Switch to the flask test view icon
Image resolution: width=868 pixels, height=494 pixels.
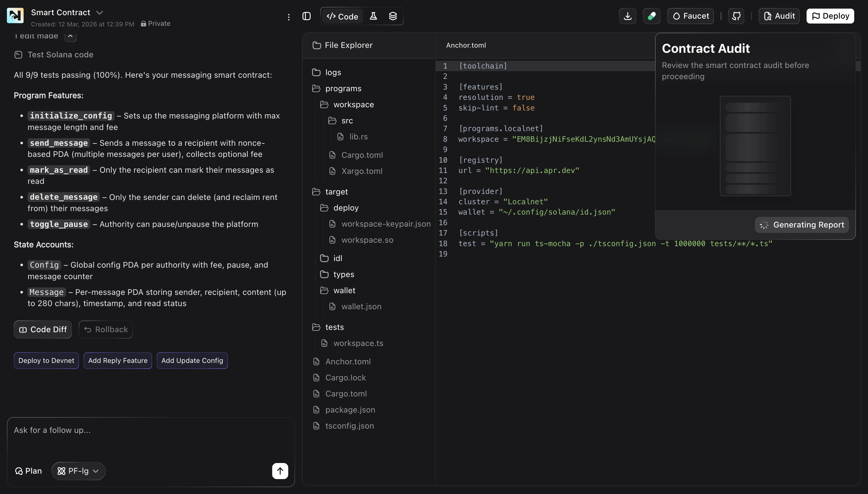(373, 16)
